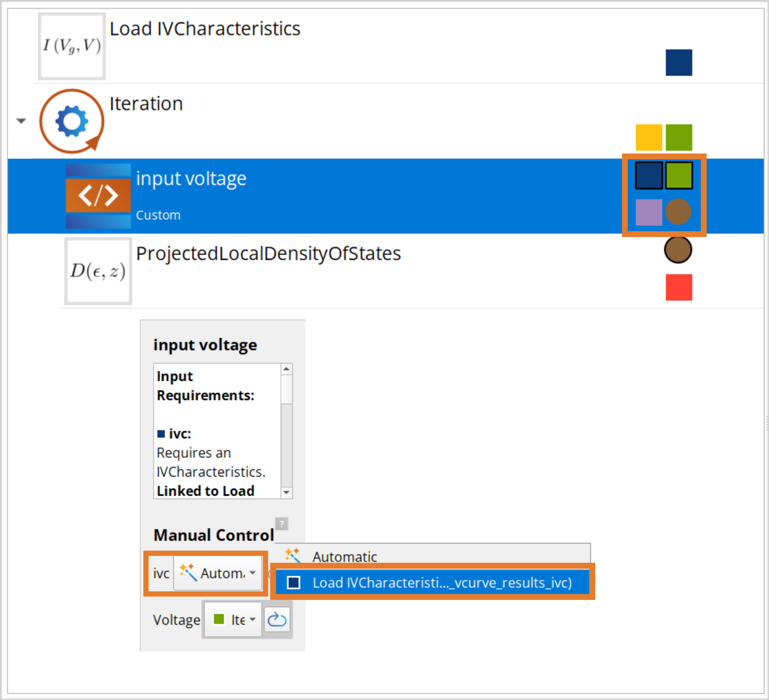The image size is (769, 700).
Task: Collapse the Iteration tree node arrow
Action: pyautogui.click(x=21, y=121)
